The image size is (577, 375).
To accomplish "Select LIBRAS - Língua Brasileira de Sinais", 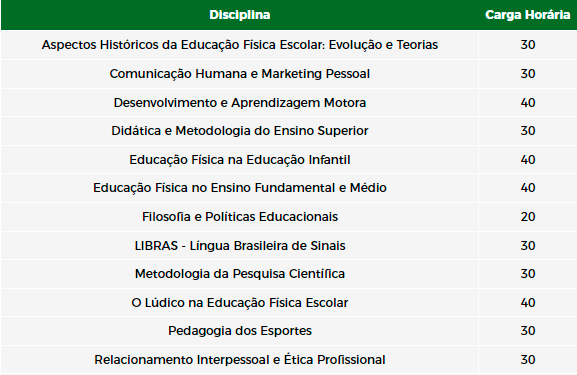I will tap(240, 245).
